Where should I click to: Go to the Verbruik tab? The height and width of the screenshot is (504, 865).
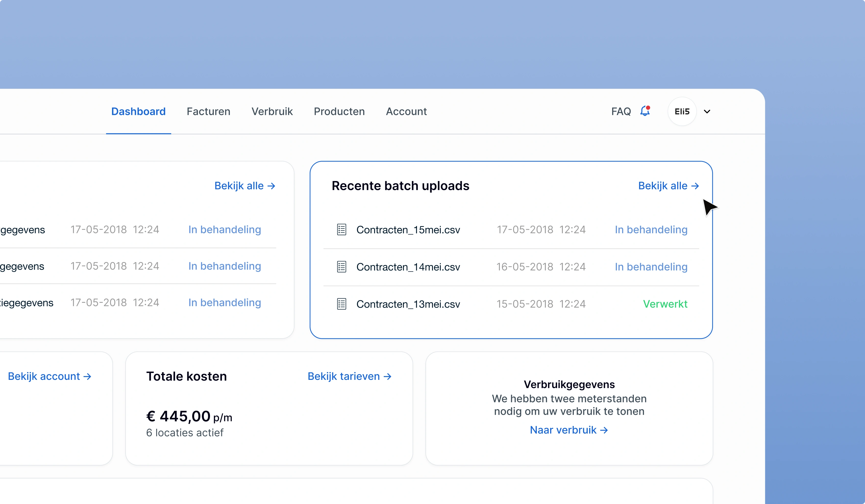[272, 111]
